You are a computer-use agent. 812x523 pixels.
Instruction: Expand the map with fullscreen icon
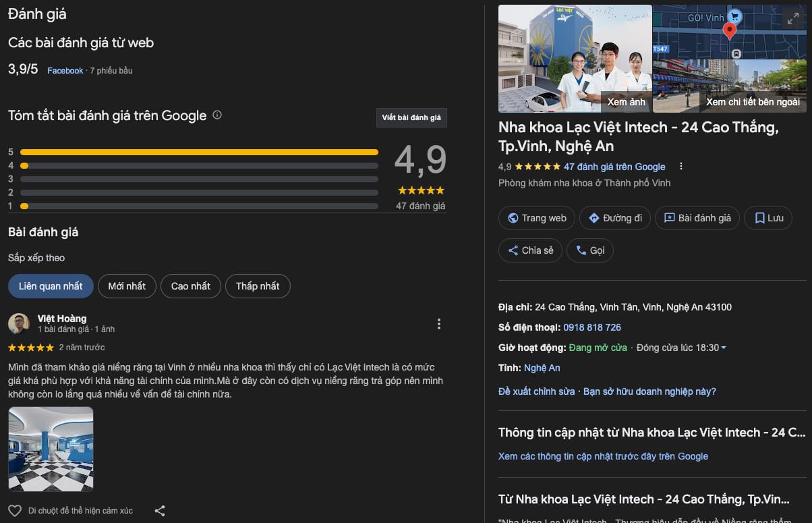coord(792,20)
